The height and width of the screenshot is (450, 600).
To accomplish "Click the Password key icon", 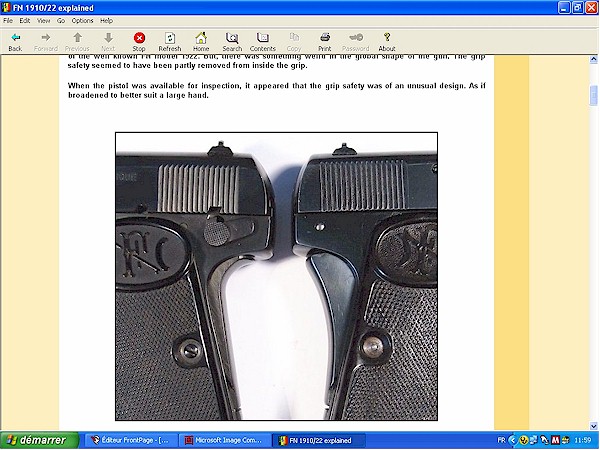I will point(356,38).
